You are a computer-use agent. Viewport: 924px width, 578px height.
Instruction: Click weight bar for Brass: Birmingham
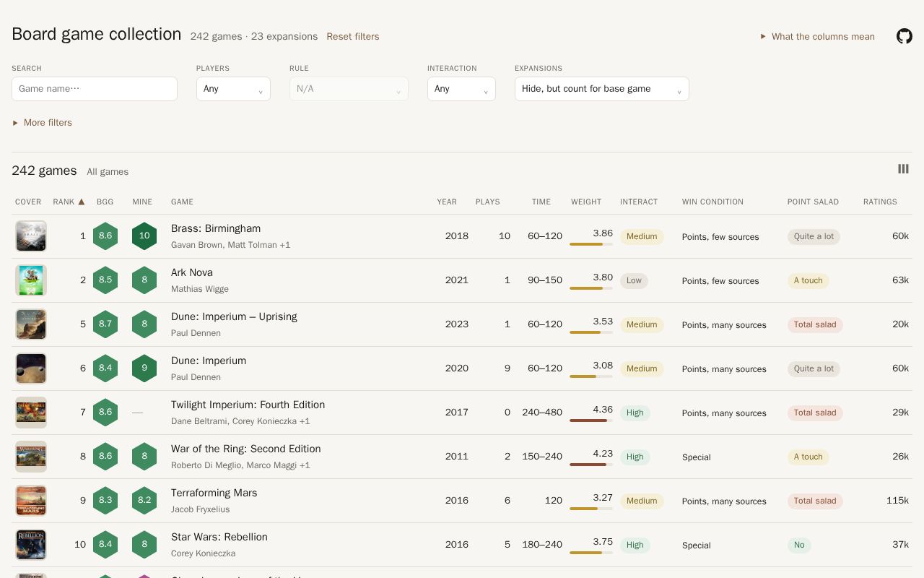tap(591, 244)
